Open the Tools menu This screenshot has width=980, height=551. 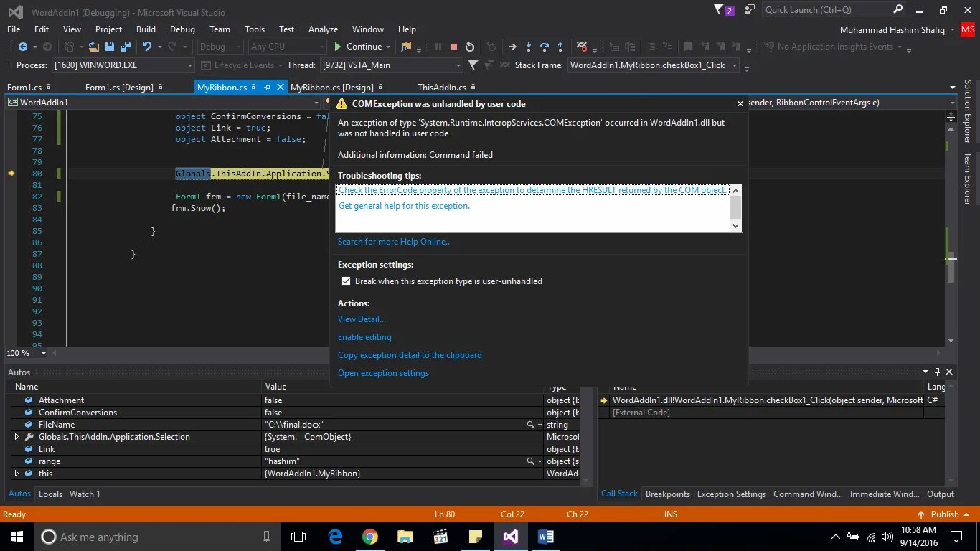click(255, 29)
